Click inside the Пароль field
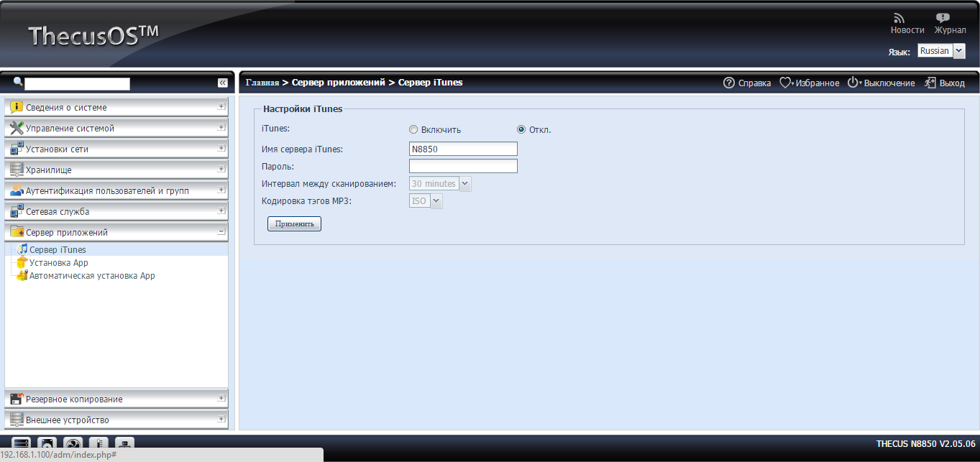The image size is (980, 462). point(463,166)
